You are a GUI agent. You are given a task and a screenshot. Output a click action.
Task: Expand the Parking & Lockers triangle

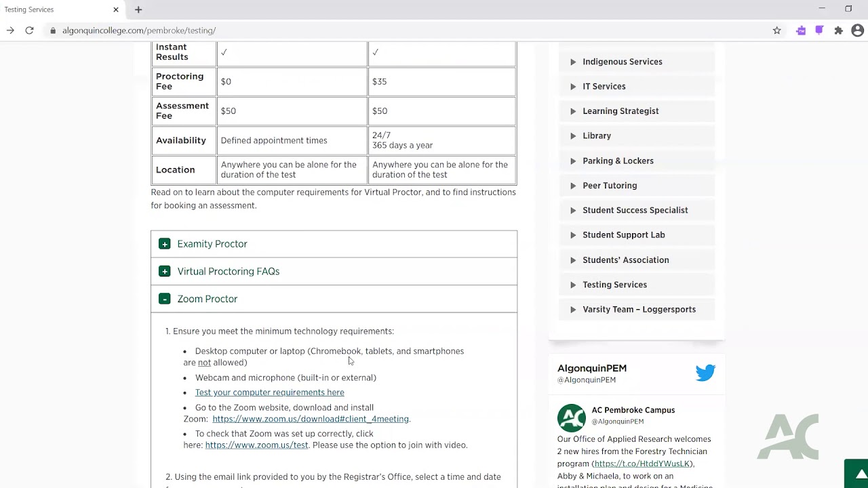573,161
